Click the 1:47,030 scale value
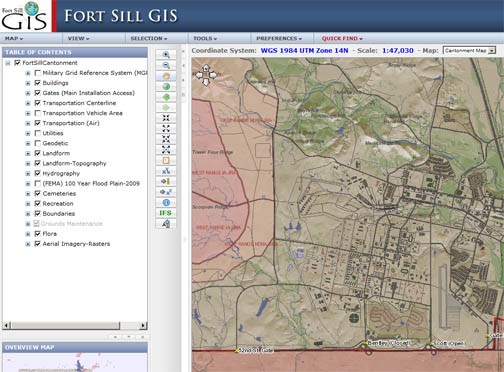The image size is (504, 372). (398, 51)
